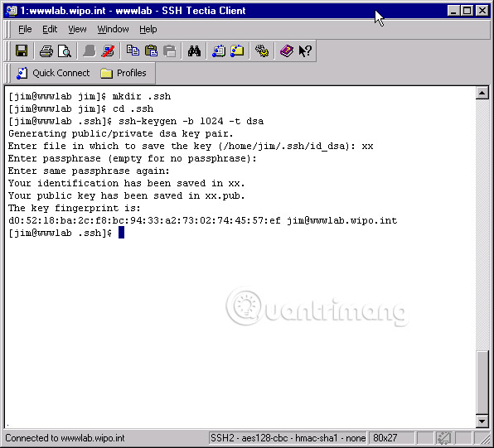Click the Disconnect icon with red slash
Viewport: 494px width, 448px height.
(108, 51)
